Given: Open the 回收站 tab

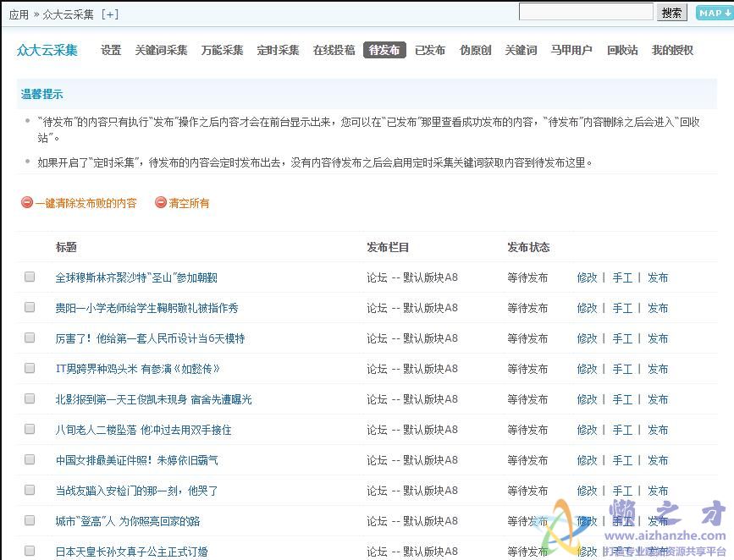Looking at the screenshot, I should coord(622,50).
